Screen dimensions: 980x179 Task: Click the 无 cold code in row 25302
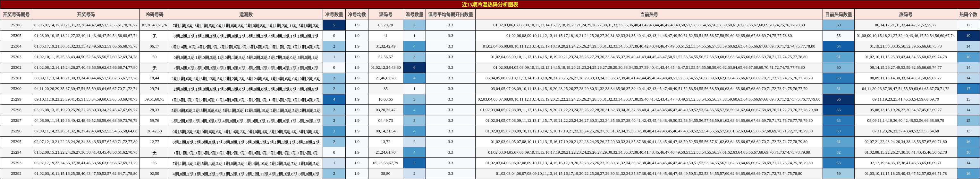(155, 68)
